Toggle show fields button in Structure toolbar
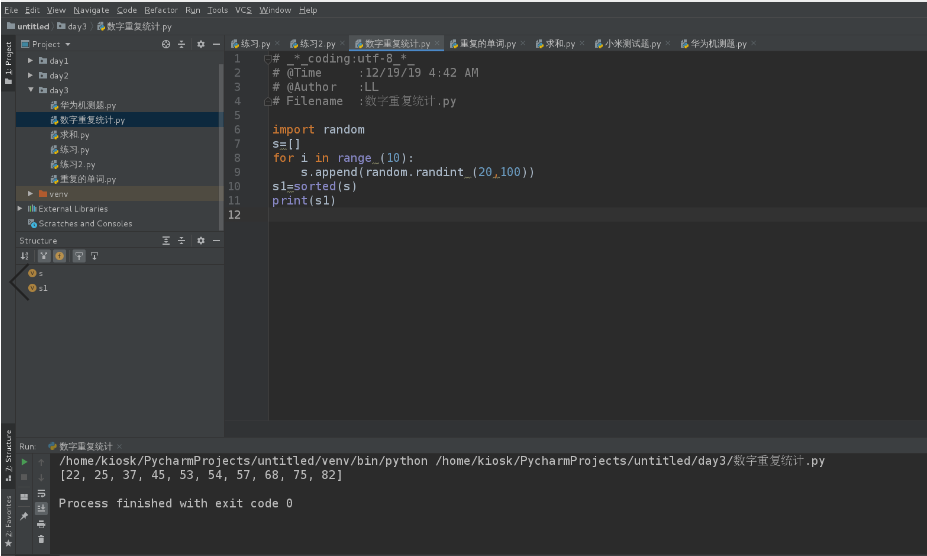 [60, 256]
